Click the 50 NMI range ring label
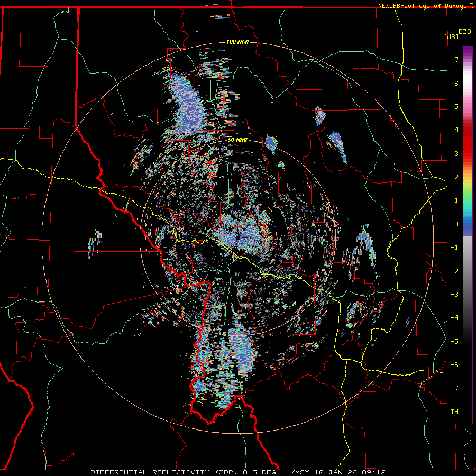The height and width of the screenshot is (476, 476). tap(237, 140)
